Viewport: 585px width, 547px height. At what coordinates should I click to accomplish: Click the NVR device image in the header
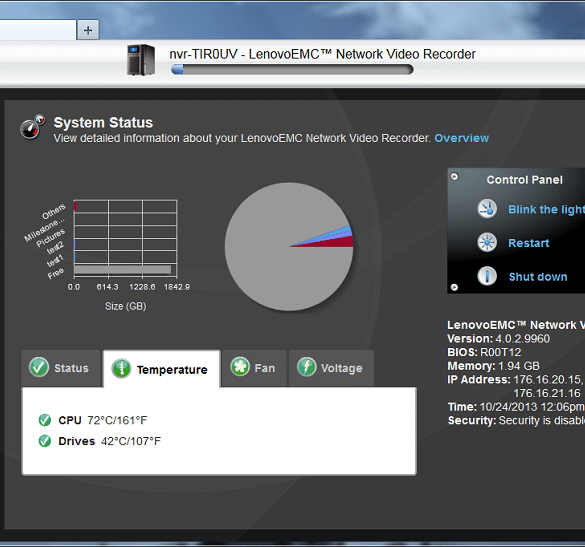coord(141,60)
